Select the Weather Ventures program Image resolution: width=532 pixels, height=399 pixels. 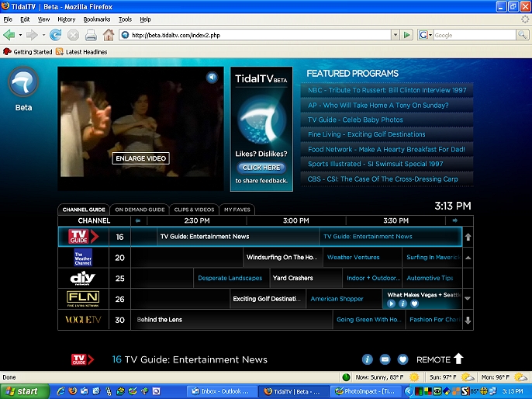click(x=362, y=258)
